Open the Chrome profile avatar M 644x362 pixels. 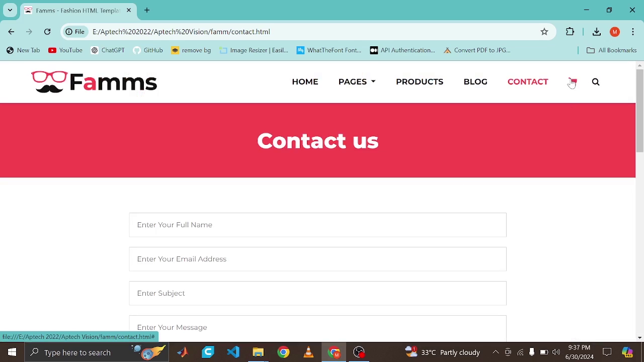(615, 32)
